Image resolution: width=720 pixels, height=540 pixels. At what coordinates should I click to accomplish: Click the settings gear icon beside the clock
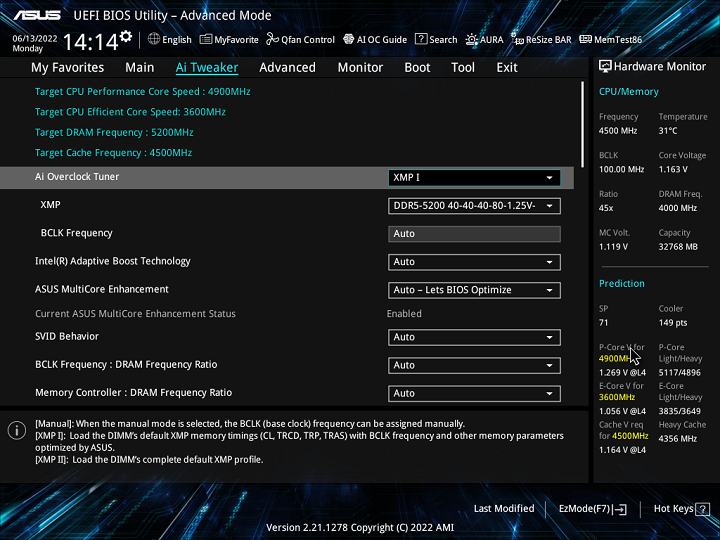coord(126,37)
